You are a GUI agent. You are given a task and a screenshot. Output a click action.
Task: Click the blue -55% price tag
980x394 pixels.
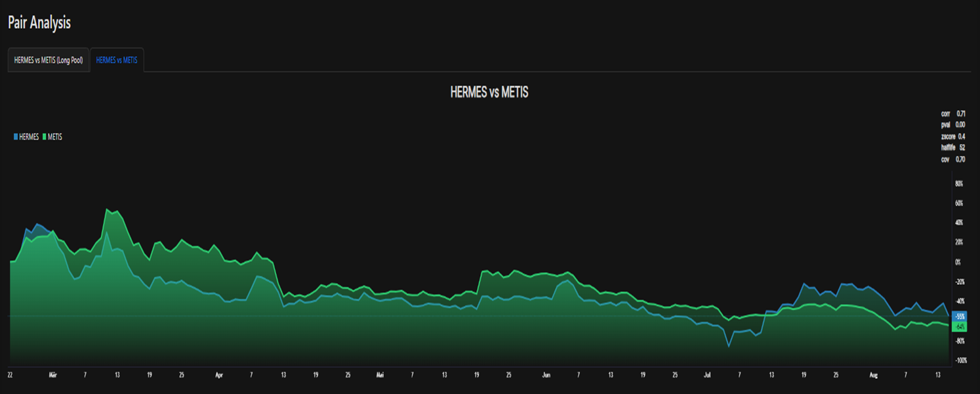point(960,316)
